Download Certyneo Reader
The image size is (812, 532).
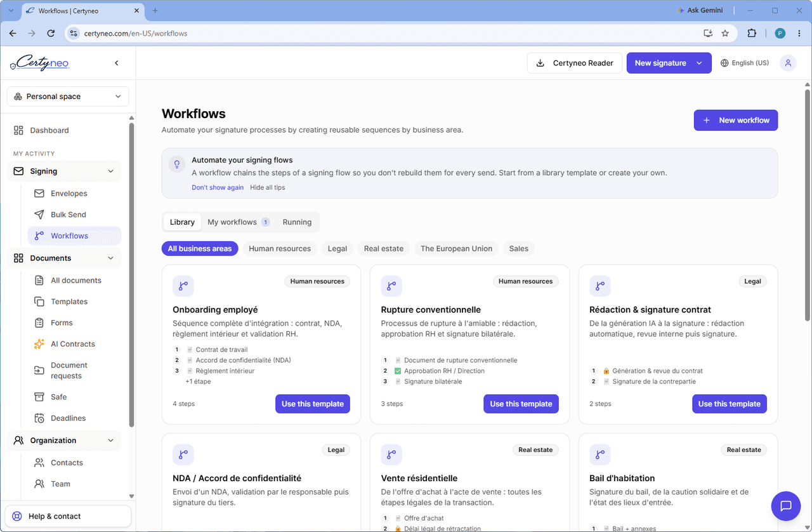coord(575,63)
